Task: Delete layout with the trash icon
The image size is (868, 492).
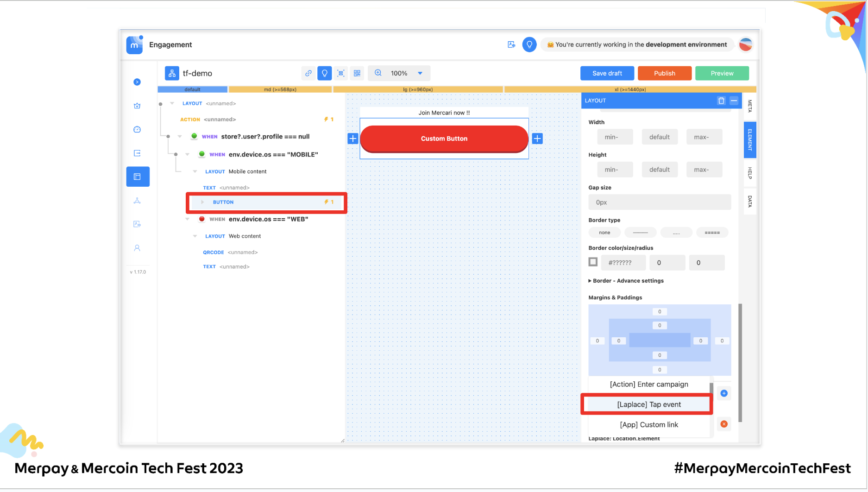Action: pos(721,101)
